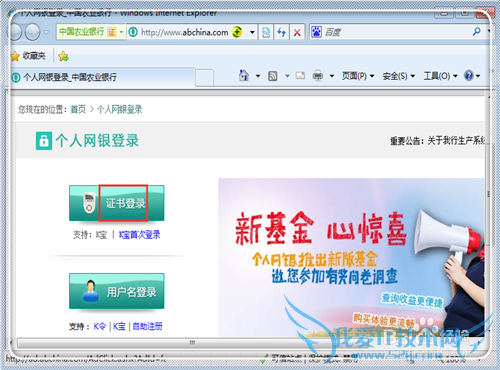500x370 pixels.
Task: Open the 自助注册 self-registration link
Action: pos(147,326)
